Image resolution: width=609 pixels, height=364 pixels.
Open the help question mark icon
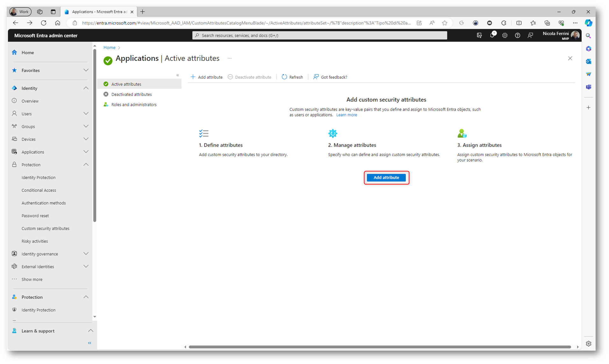pos(518,35)
